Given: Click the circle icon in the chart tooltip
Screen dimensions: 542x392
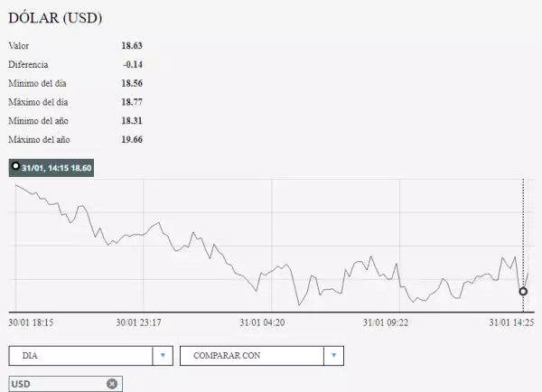Looking at the screenshot, I should click(x=15, y=168).
